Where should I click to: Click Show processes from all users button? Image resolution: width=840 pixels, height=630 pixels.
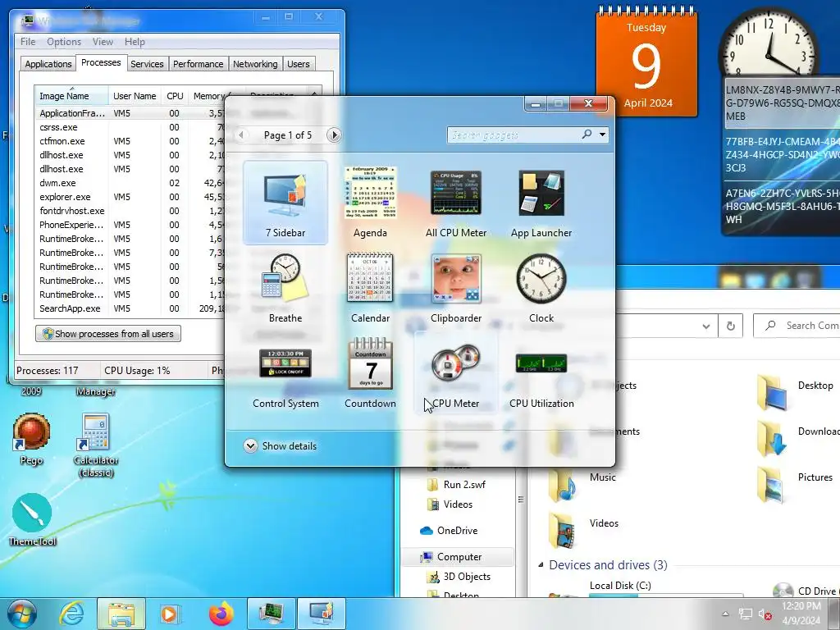108,334
